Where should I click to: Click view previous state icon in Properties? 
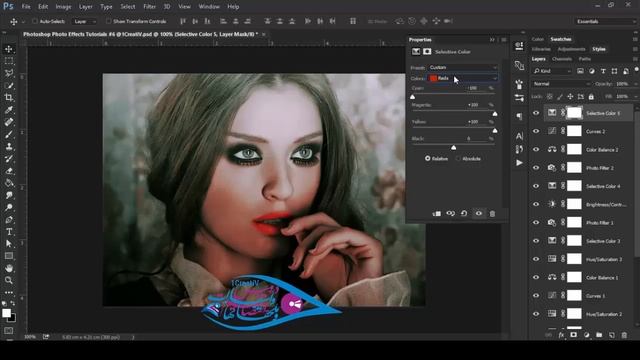pyautogui.click(x=450, y=213)
